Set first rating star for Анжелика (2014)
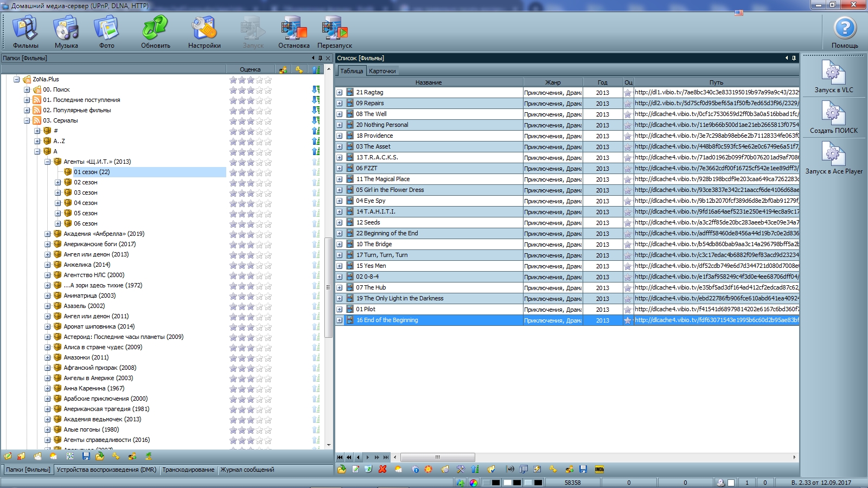 pyautogui.click(x=233, y=265)
